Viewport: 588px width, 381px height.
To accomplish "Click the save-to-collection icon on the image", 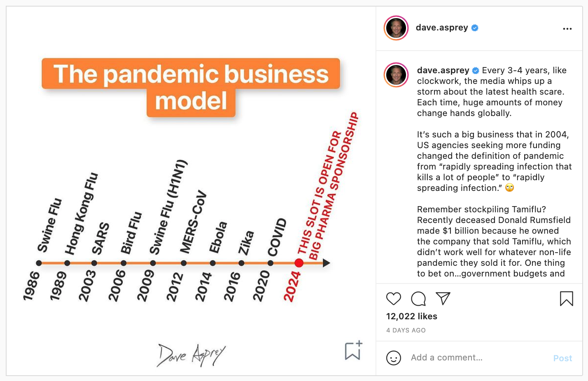I will 352,351.
